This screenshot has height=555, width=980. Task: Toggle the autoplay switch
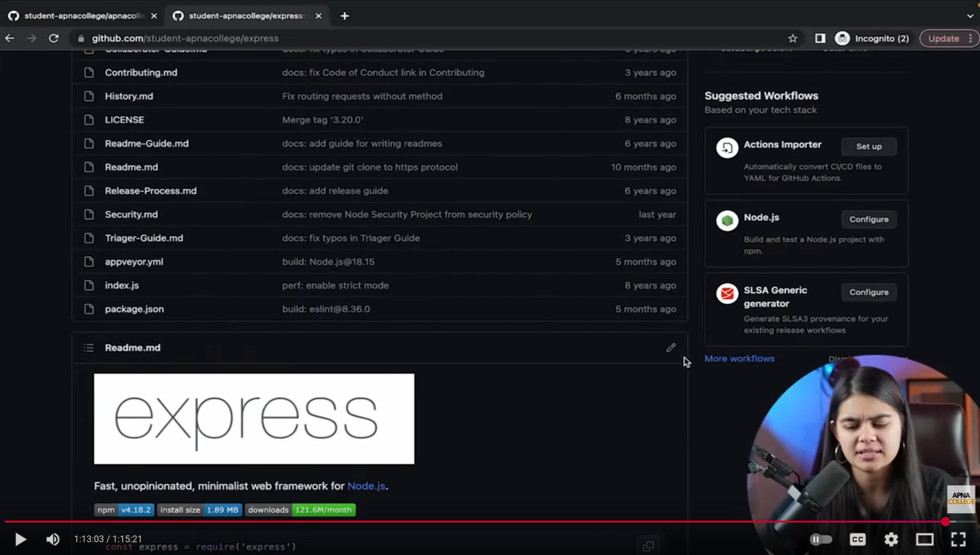[821, 539]
